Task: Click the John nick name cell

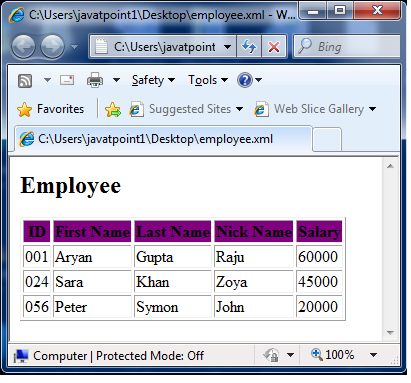Action: [254, 307]
